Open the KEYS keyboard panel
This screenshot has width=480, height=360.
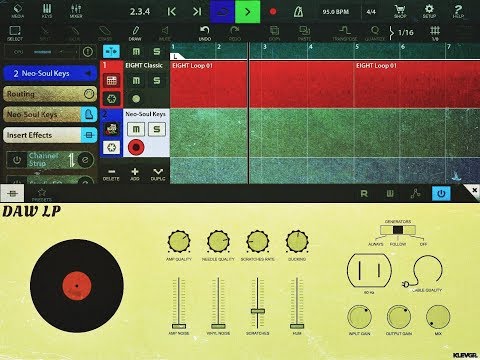coord(47,11)
